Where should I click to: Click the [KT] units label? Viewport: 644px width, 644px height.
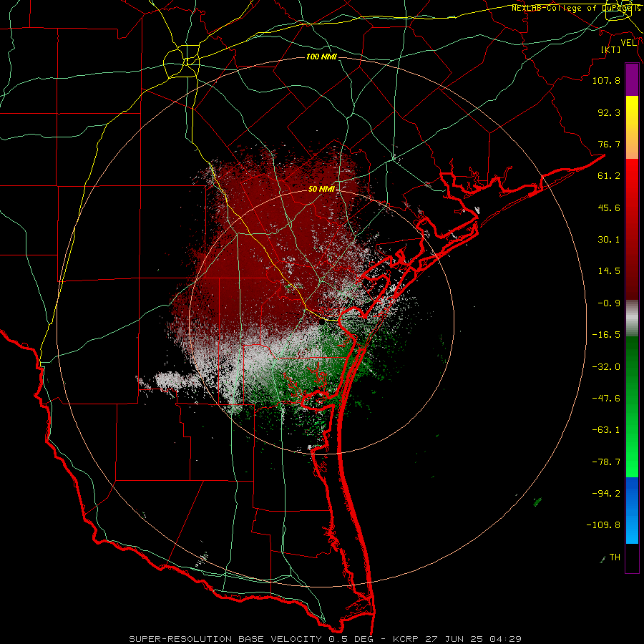(x=611, y=49)
